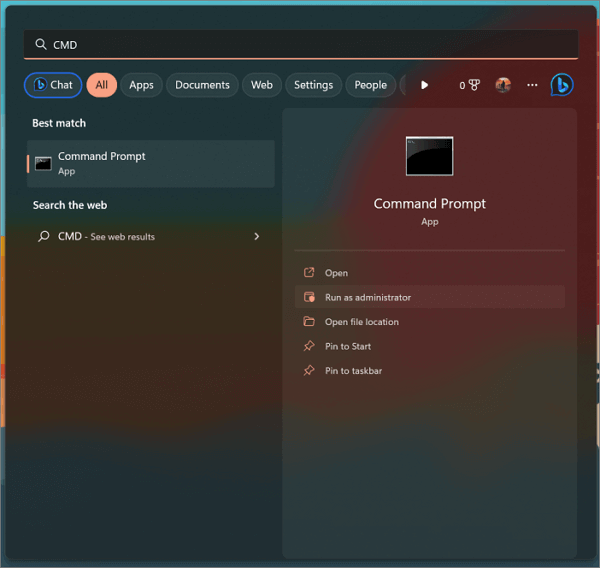Click the Command Prompt title in details pane
This screenshot has height=568, width=600.
[x=429, y=204]
